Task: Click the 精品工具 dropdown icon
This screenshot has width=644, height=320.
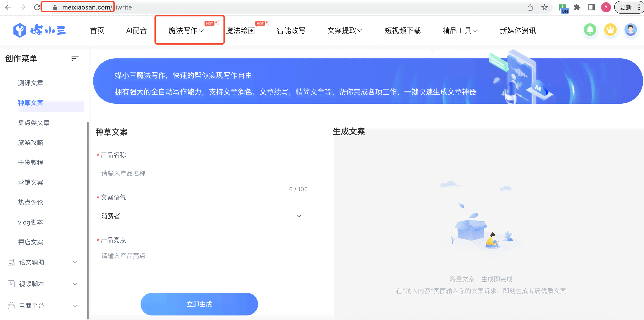Action: [x=476, y=30]
